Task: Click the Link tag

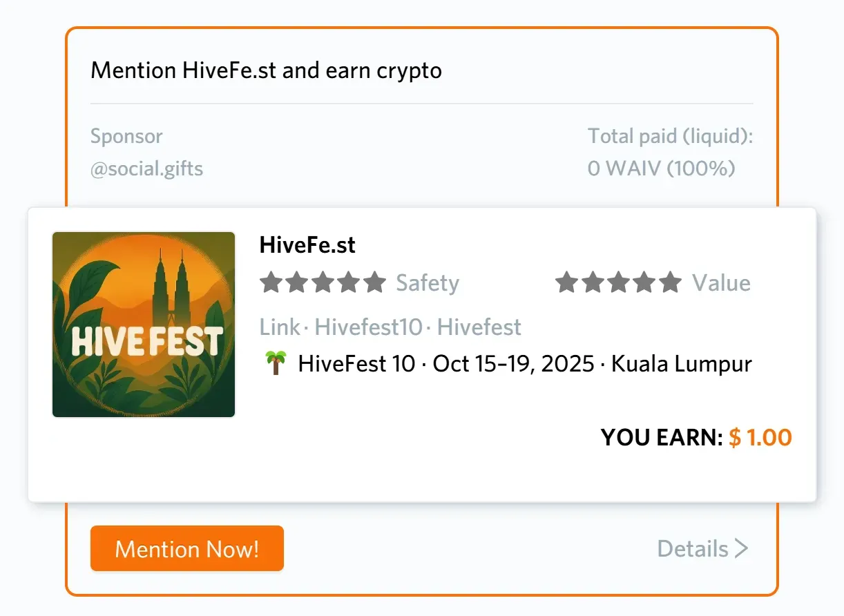Action: 280,327
